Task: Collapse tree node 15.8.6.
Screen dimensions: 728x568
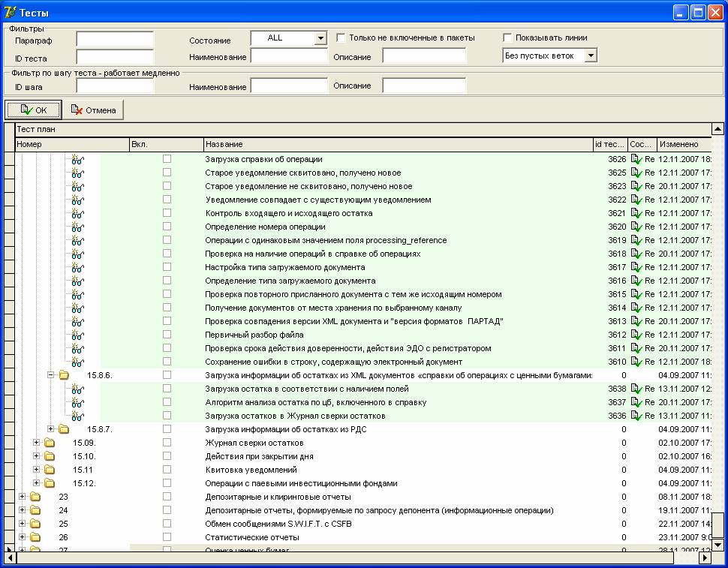Action: [x=50, y=375]
